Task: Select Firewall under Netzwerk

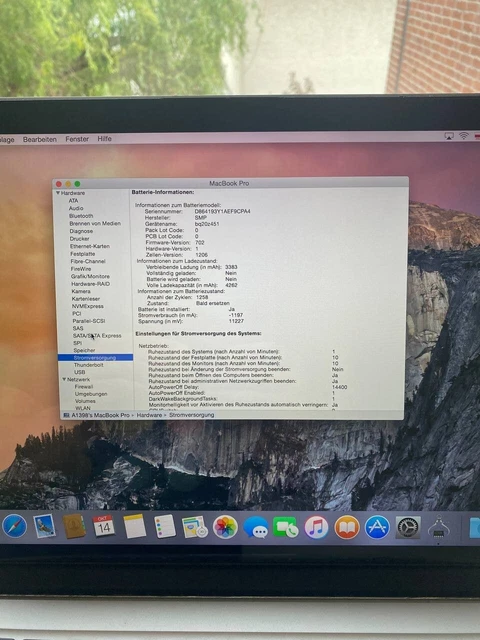Action: tap(84, 387)
